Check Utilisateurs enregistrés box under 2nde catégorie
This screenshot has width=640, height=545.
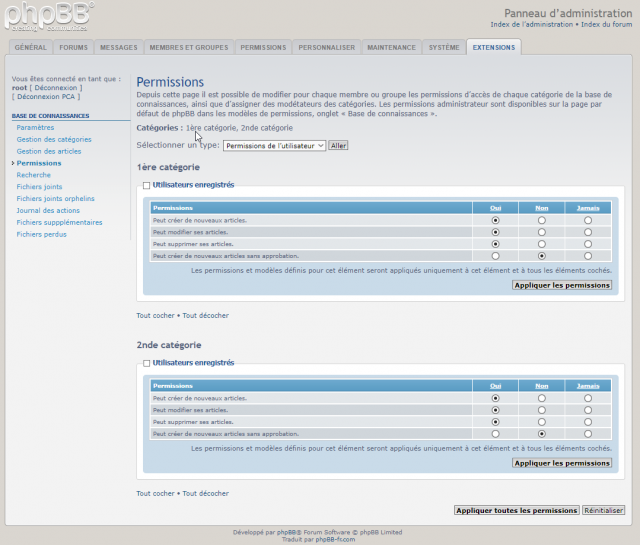point(147,363)
